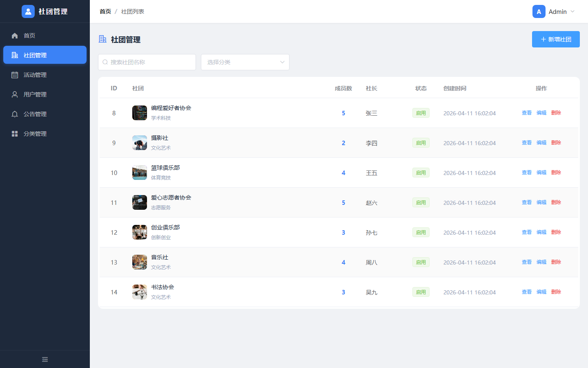The image size is (588, 368).
Task: Open the 编程爱好者协会 club thumbnail
Action: pyautogui.click(x=140, y=113)
